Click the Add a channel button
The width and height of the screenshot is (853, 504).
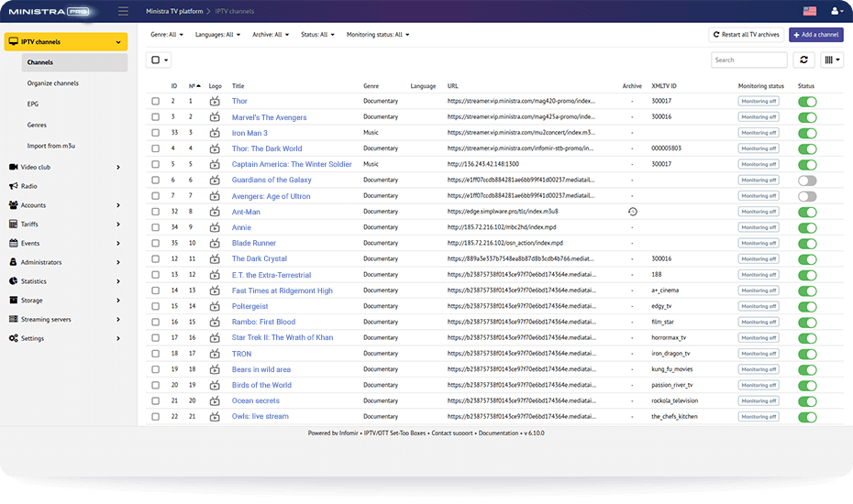pos(815,35)
